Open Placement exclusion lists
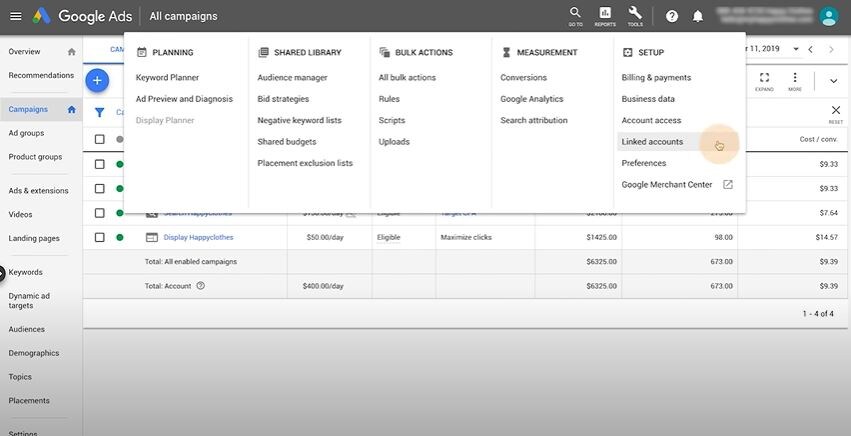851x436 pixels. (x=305, y=163)
